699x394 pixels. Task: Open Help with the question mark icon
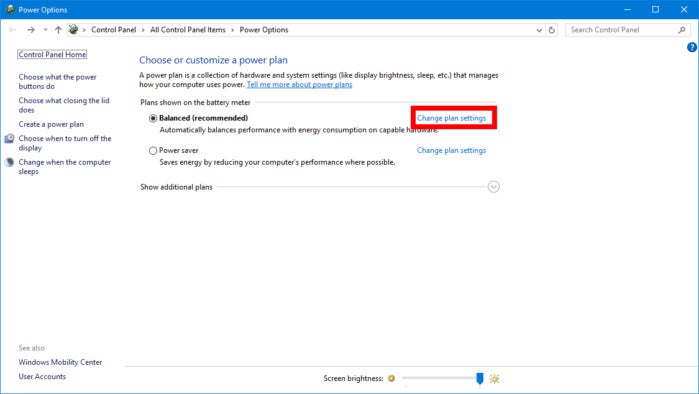pos(692,47)
